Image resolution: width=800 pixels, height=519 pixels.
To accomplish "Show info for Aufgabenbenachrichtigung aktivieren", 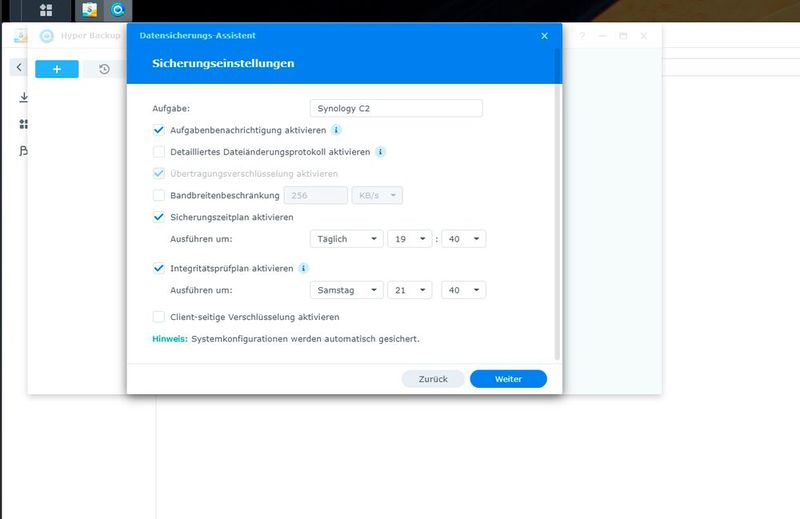I will [336, 130].
